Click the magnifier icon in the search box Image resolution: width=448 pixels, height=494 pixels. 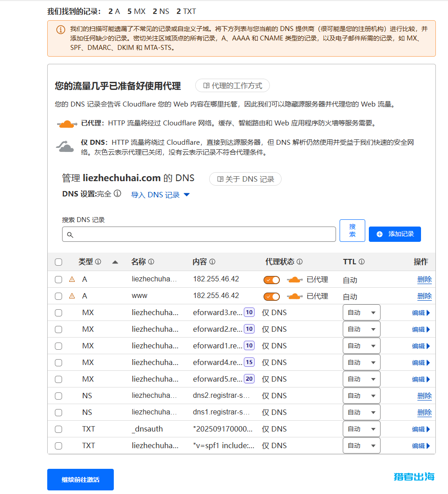(71, 234)
